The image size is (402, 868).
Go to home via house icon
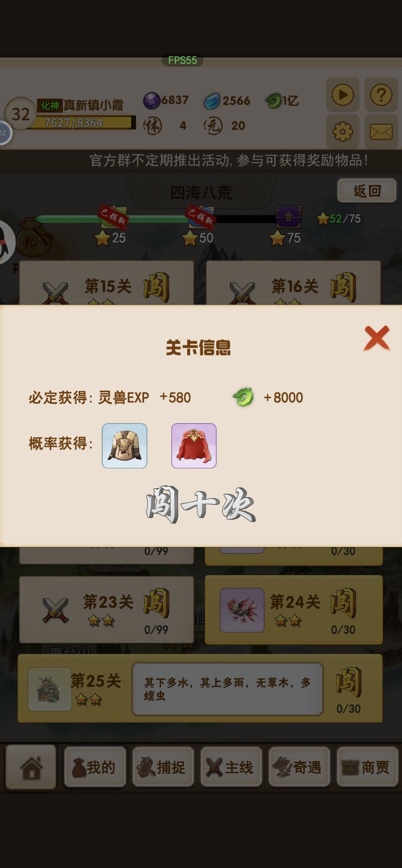31,767
